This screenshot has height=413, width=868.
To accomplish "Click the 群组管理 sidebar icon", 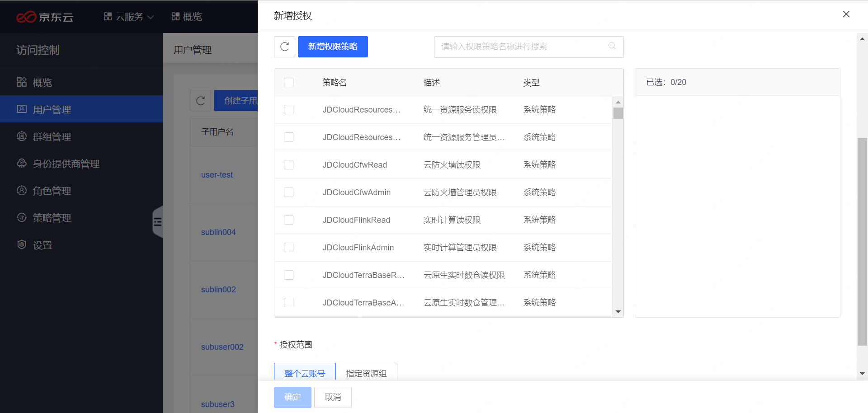I will (22, 136).
